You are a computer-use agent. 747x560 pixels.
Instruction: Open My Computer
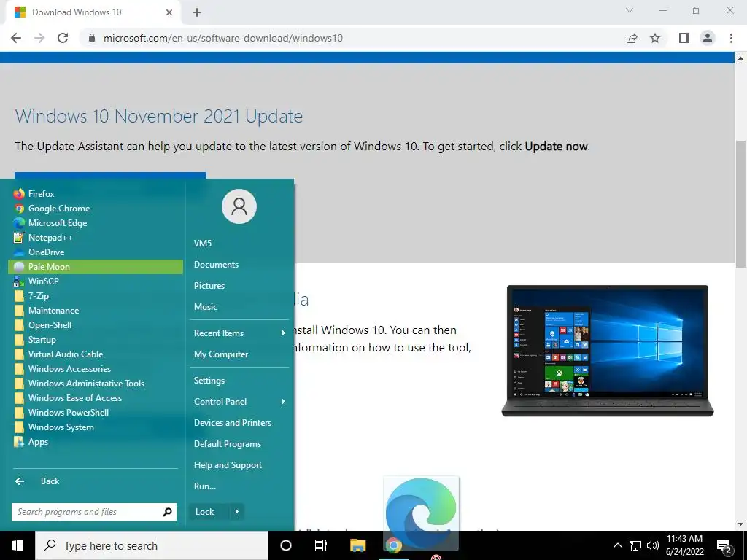point(239,354)
